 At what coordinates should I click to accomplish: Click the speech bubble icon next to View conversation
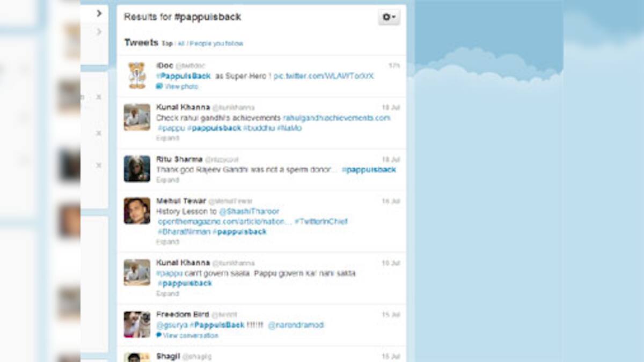[x=158, y=335]
